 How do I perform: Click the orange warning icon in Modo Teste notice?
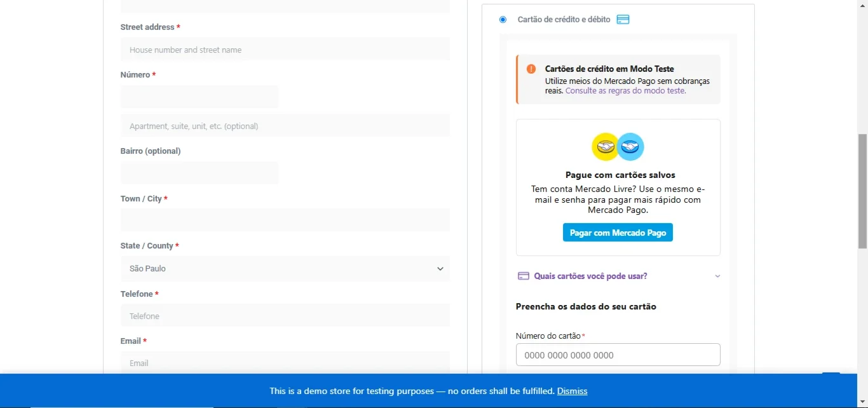tap(531, 69)
